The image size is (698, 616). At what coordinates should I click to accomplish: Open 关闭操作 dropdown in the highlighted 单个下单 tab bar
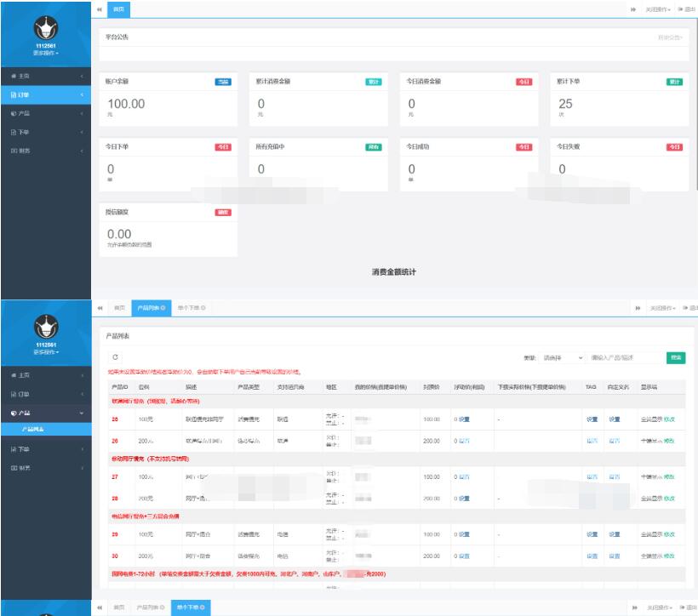tap(658, 607)
